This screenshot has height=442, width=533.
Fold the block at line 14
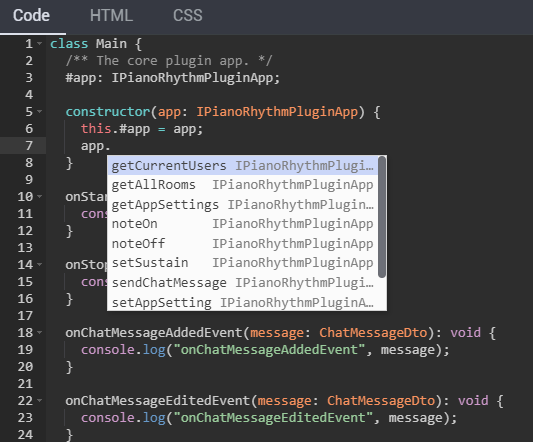tap(40, 265)
